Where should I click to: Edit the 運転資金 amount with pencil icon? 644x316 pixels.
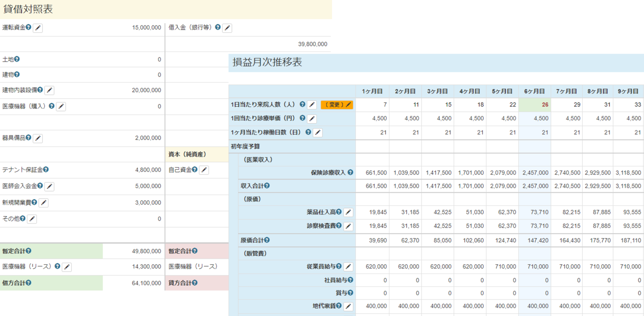click(38, 28)
